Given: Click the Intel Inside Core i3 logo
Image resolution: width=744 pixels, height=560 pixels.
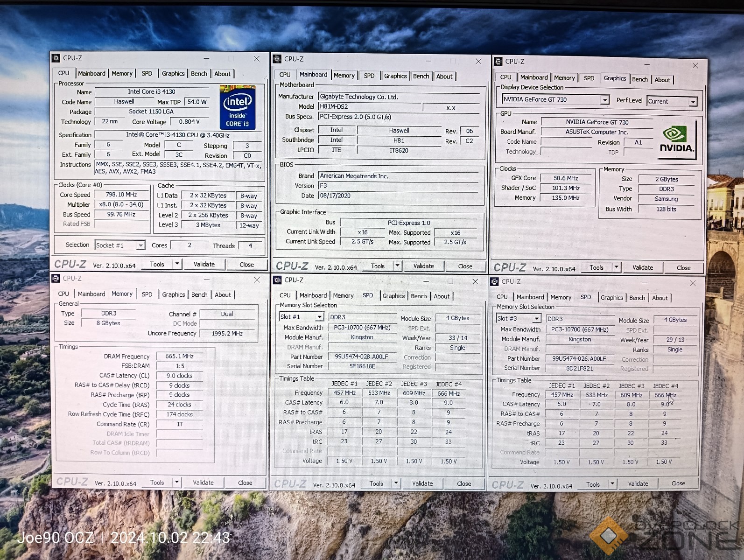Looking at the screenshot, I should click(238, 107).
